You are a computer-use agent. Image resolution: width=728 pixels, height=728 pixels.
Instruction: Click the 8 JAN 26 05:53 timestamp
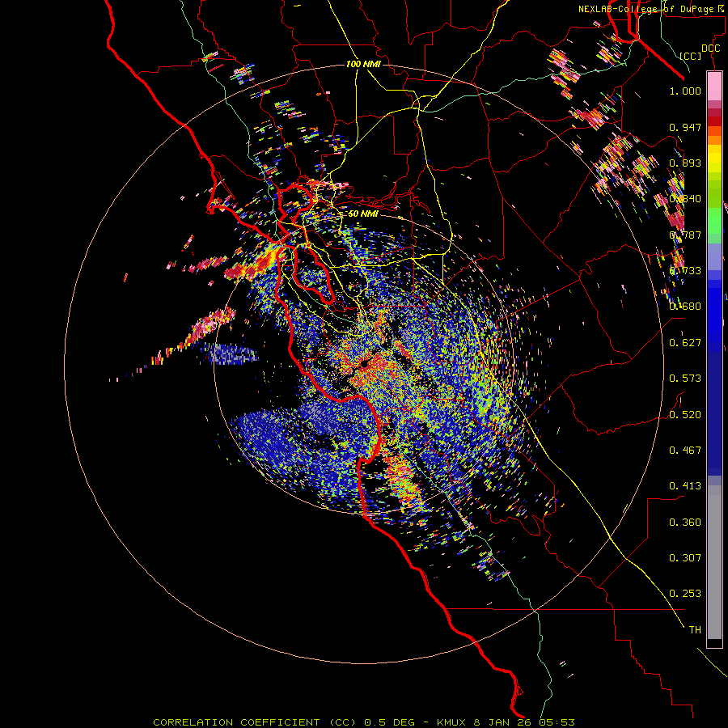point(524,722)
